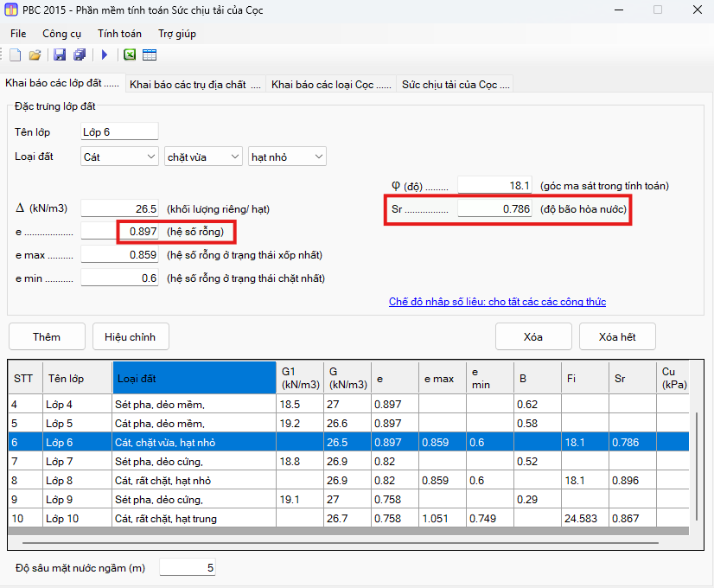Image resolution: width=714 pixels, height=588 pixels.
Task: Click the Sr saturation input field
Action: (494, 208)
